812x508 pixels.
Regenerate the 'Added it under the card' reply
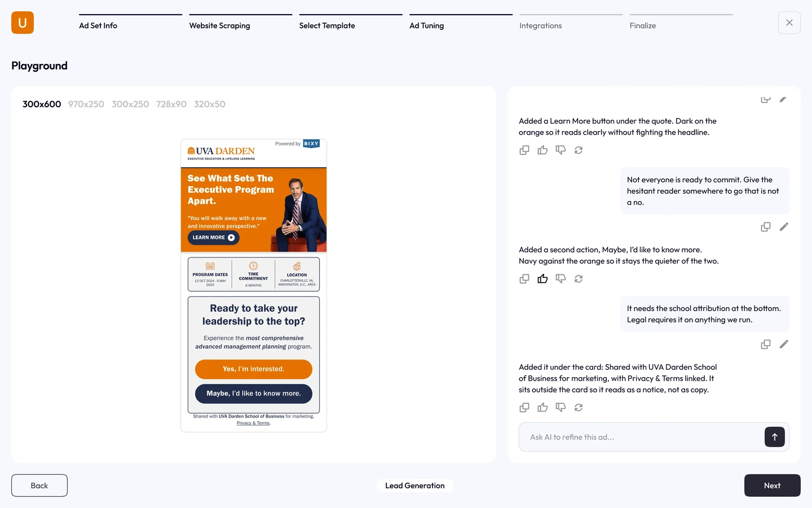coord(579,408)
